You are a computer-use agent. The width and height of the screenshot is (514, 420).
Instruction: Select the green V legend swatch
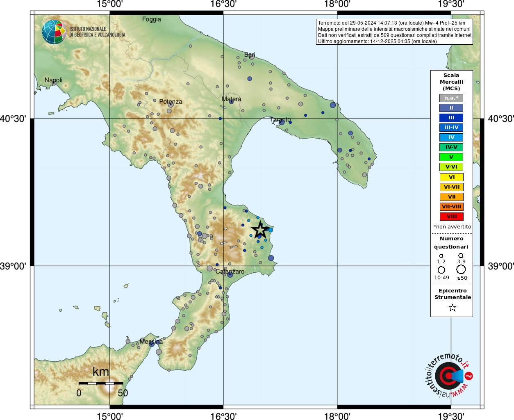coord(451,157)
